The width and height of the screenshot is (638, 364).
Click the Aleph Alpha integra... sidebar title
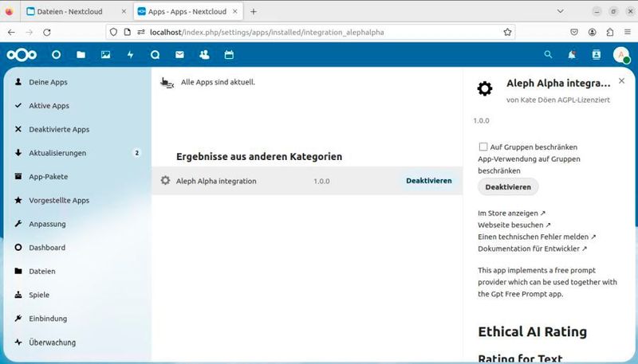click(x=558, y=84)
